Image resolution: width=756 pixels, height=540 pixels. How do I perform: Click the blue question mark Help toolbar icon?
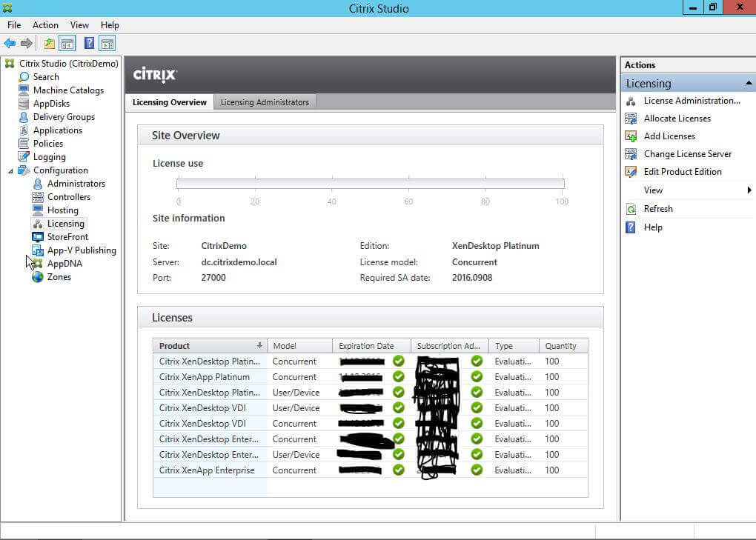pyautogui.click(x=89, y=44)
